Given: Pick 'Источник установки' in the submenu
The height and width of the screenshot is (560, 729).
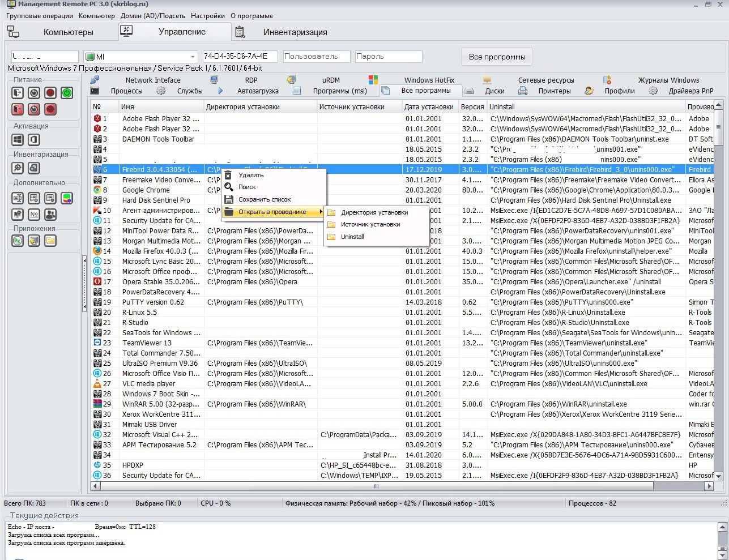Looking at the screenshot, I should pos(375,224).
